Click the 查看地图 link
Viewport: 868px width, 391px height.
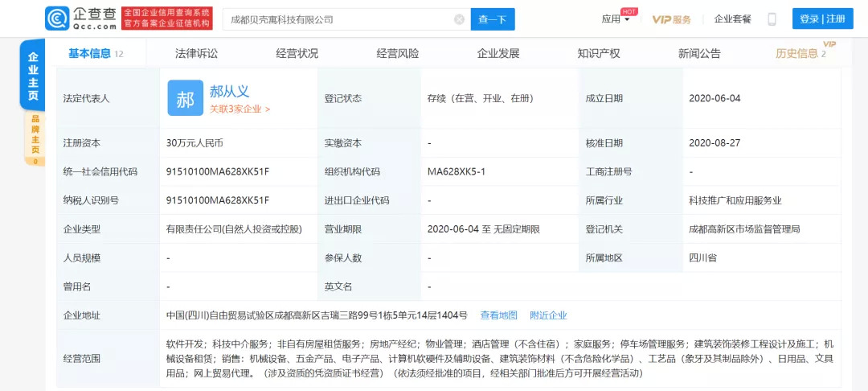(499, 315)
